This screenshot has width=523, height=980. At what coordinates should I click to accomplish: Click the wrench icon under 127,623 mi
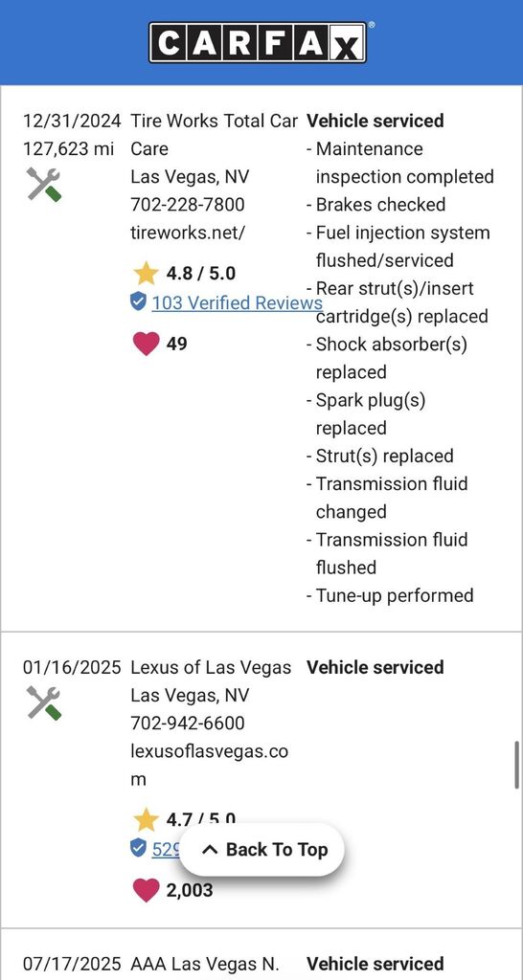click(44, 185)
